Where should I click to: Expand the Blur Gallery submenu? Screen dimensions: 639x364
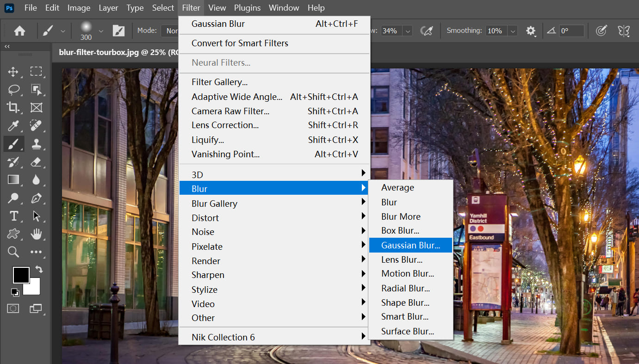click(x=274, y=204)
